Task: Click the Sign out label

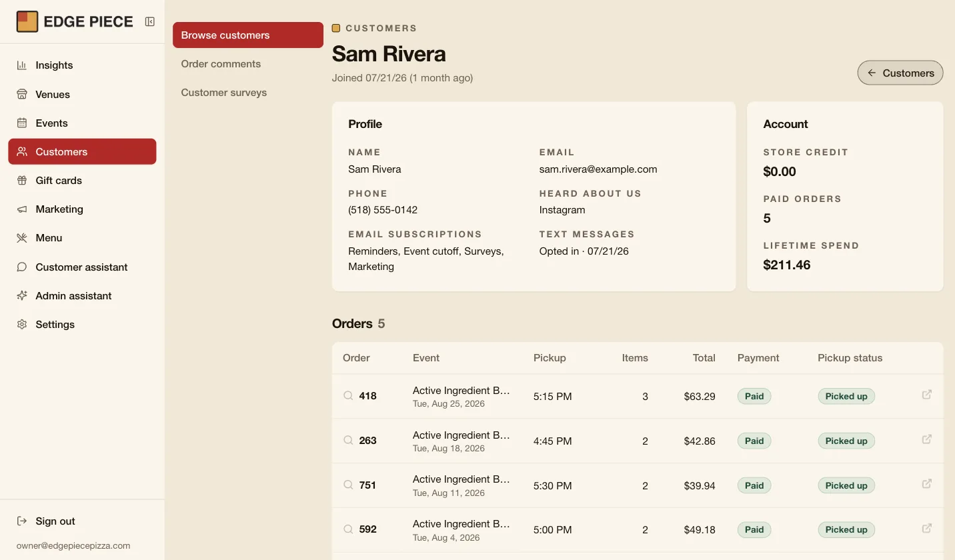Action: pyautogui.click(x=55, y=521)
